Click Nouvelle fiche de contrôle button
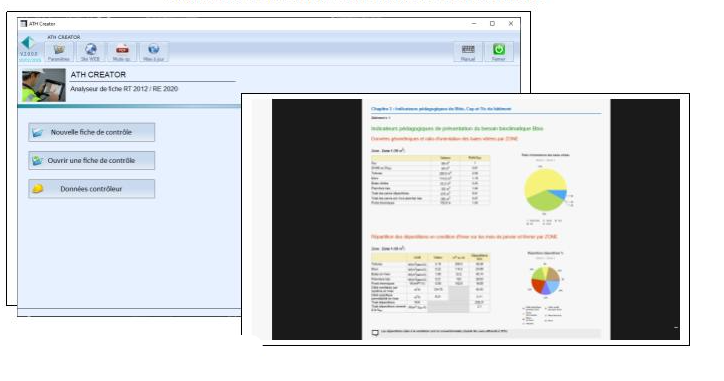Screen dimensions: 724x381 [91, 132]
